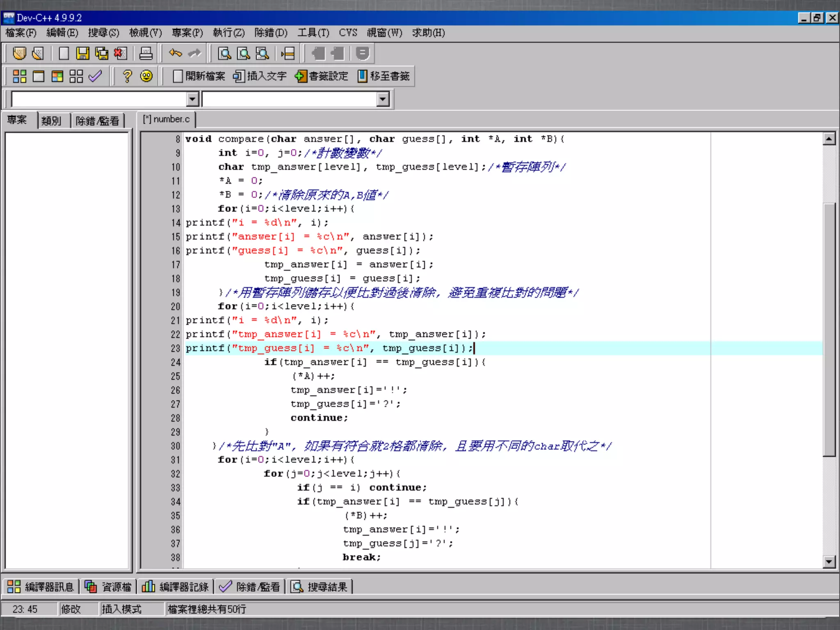Click the Close file red X icon
Image resolution: width=840 pixels, height=630 pixels.
pyautogui.click(x=120, y=53)
